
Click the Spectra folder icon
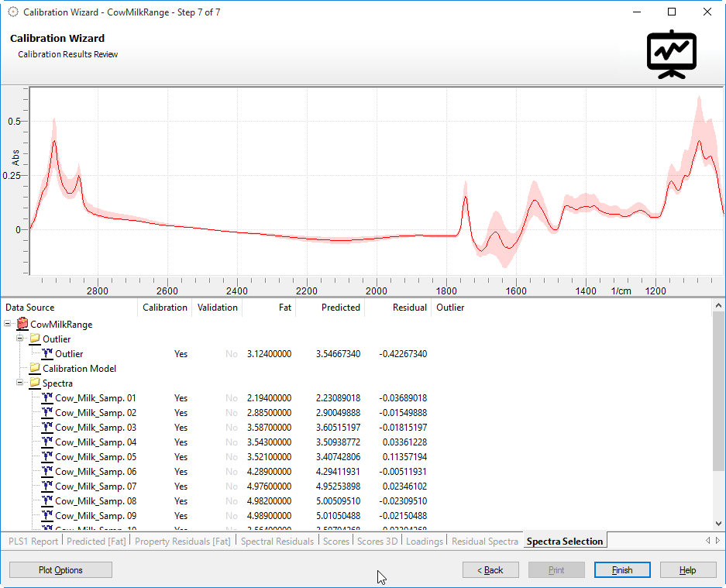(x=35, y=383)
